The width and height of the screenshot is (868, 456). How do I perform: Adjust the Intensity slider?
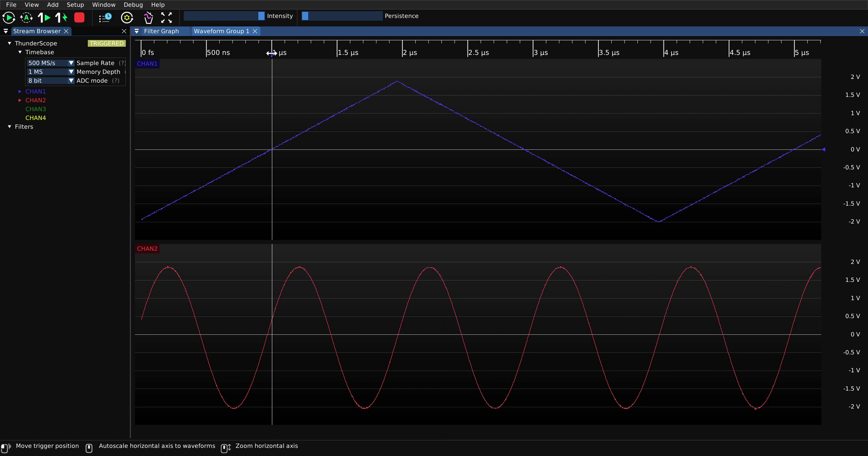[224, 16]
